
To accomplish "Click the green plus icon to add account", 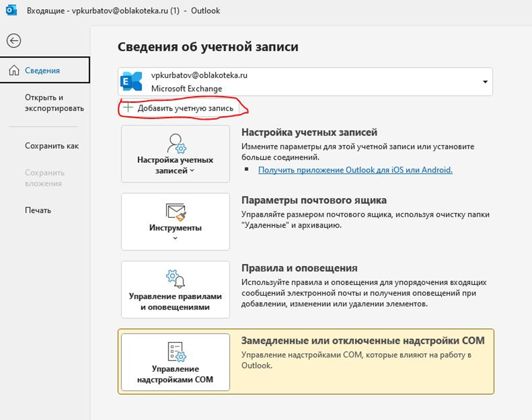I will click(128, 108).
